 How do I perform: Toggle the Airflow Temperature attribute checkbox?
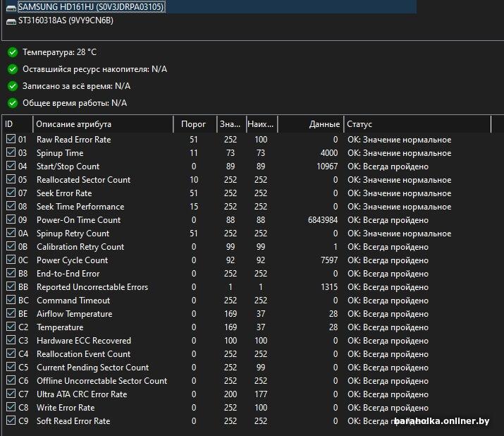point(11,313)
